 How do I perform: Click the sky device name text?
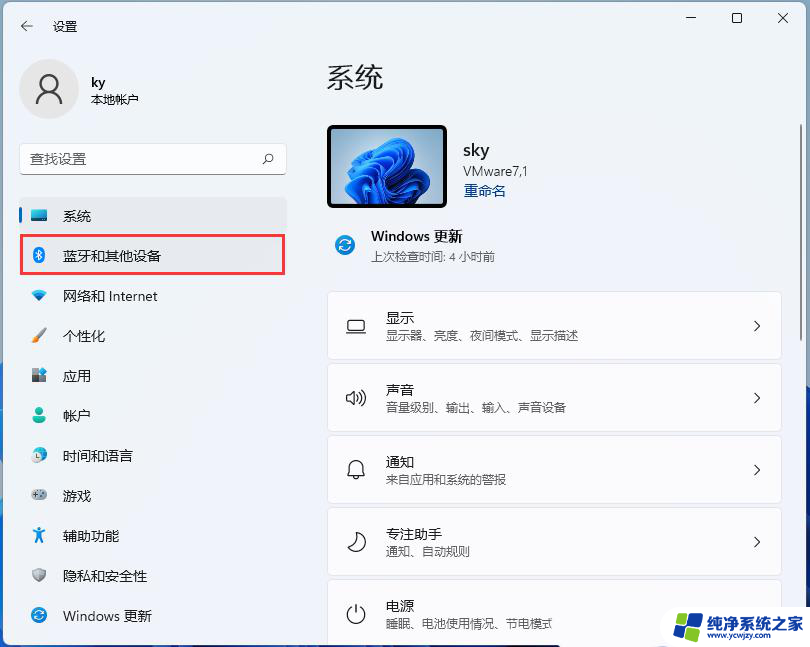coord(476,150)
